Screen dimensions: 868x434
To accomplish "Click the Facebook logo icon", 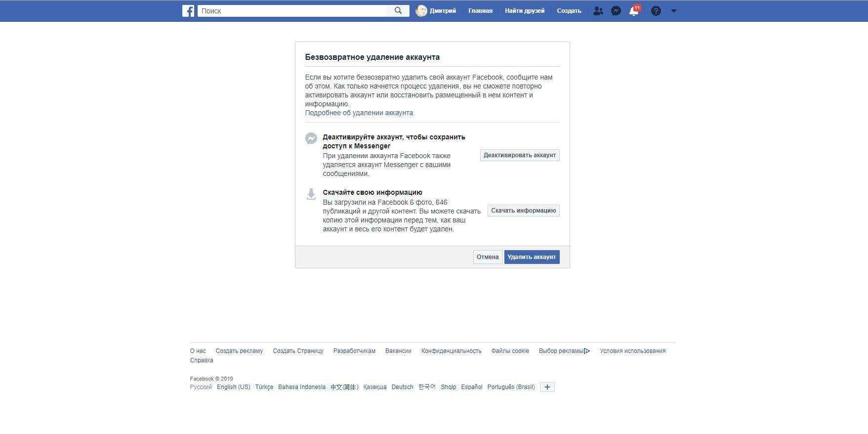I will click(x=188, y=11).
